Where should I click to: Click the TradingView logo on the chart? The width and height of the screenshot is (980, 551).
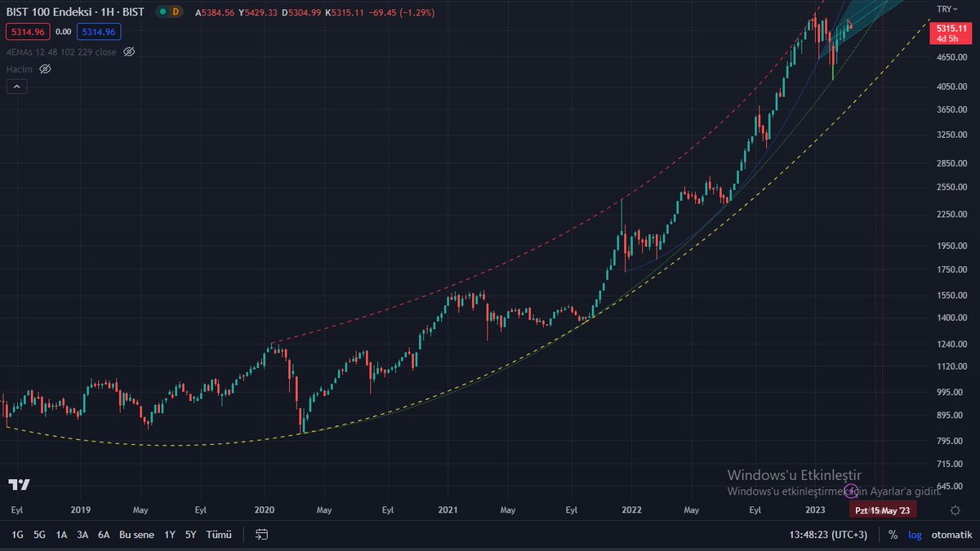pyautogui.click(x=19, y=484)
